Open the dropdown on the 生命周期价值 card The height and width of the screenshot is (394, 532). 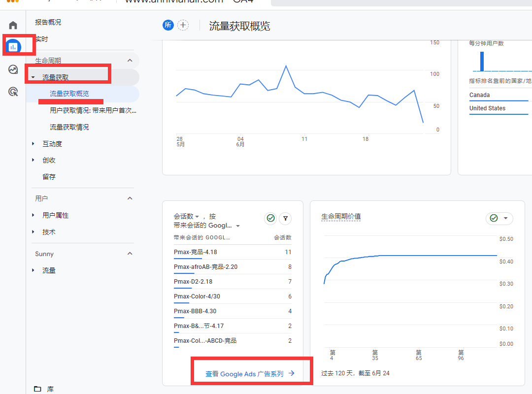506,218
